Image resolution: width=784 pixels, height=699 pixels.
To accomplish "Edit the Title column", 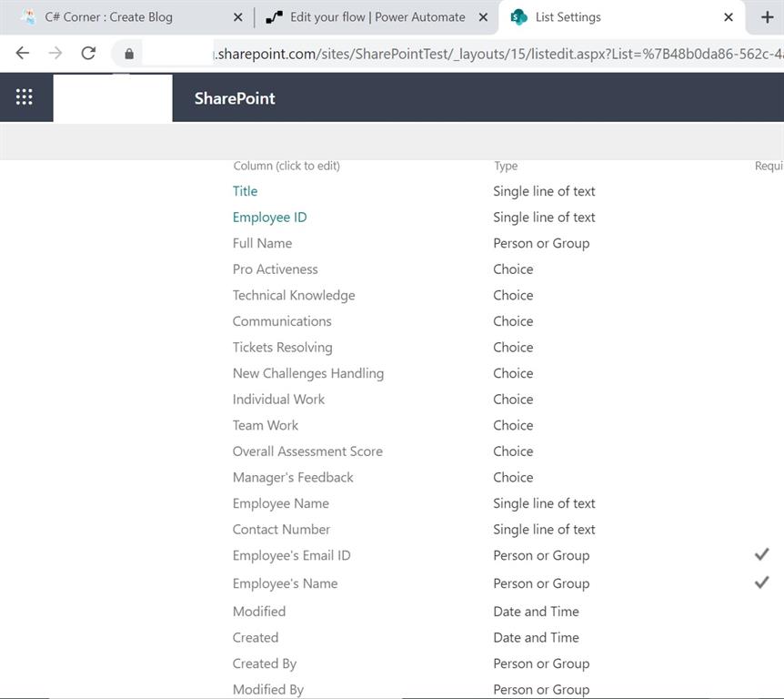I will pyautogui.click(x=245, y=191).
